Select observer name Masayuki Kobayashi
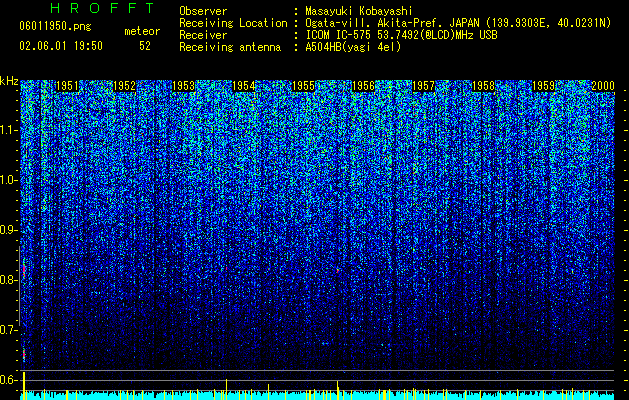Image resolution: width=629 pixels, height=400 pixels. [359, 11]
